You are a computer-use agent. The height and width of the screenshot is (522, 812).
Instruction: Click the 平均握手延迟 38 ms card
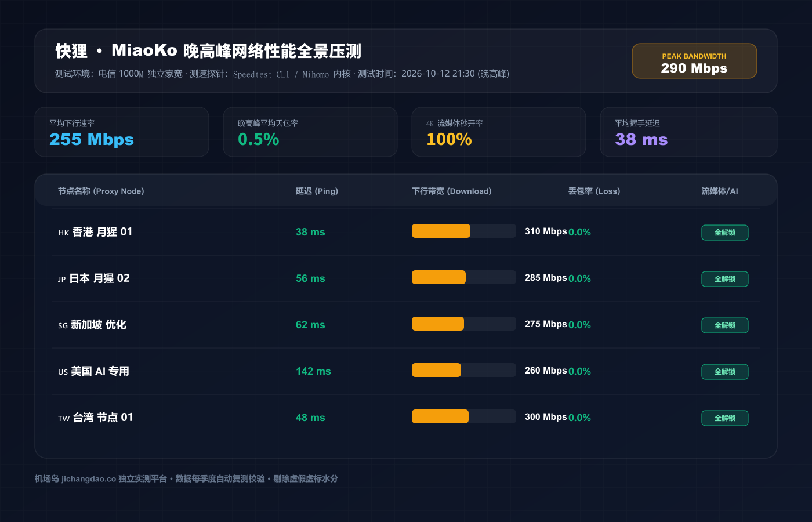click(688, 132)
